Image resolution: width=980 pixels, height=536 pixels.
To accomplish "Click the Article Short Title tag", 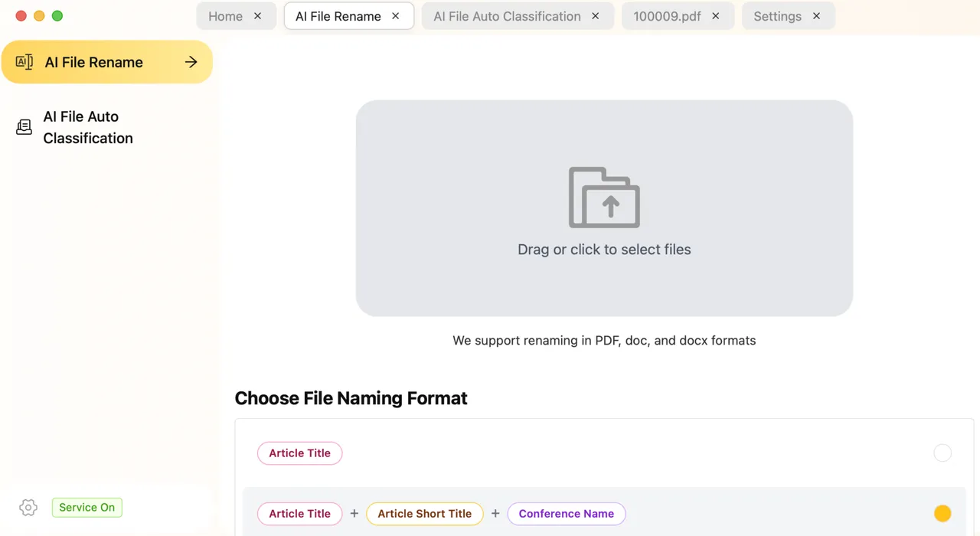I will point(425,514).
